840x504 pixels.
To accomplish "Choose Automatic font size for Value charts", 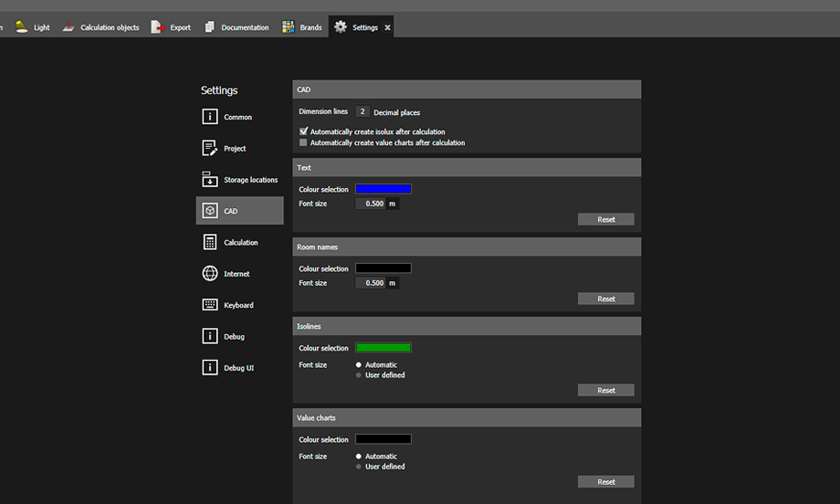I will pyautogui.click(x=359, y=456).
